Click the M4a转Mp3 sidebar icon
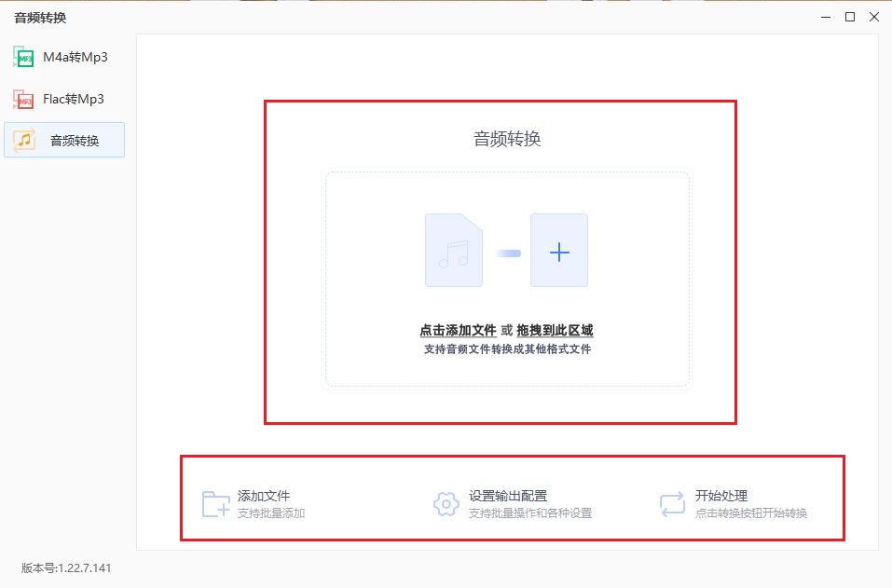The image size is (892, 588). (23, 58)
